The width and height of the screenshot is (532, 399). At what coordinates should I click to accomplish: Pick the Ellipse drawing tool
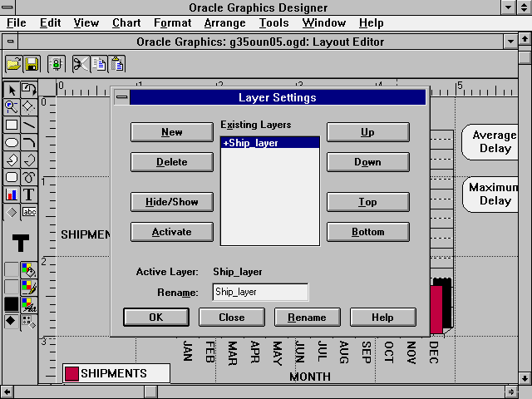point(12,142)
